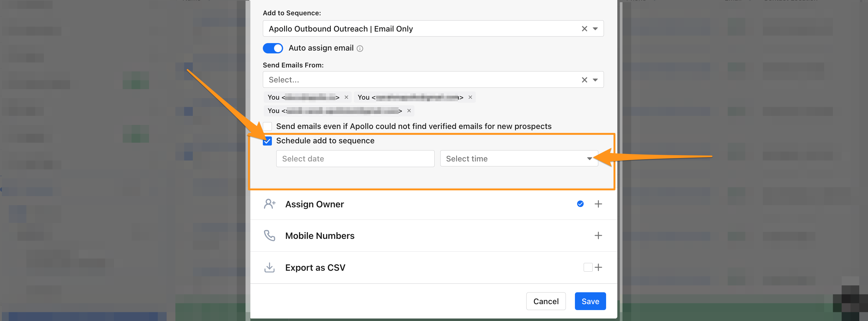Click Apollo Outbound Outreach sequence field

(433, 29)
